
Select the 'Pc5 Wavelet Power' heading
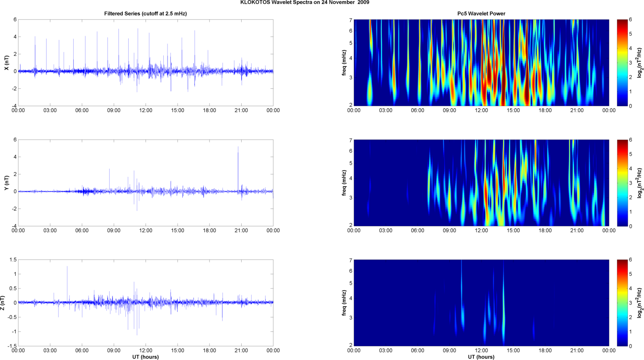(x=481, y=14)
